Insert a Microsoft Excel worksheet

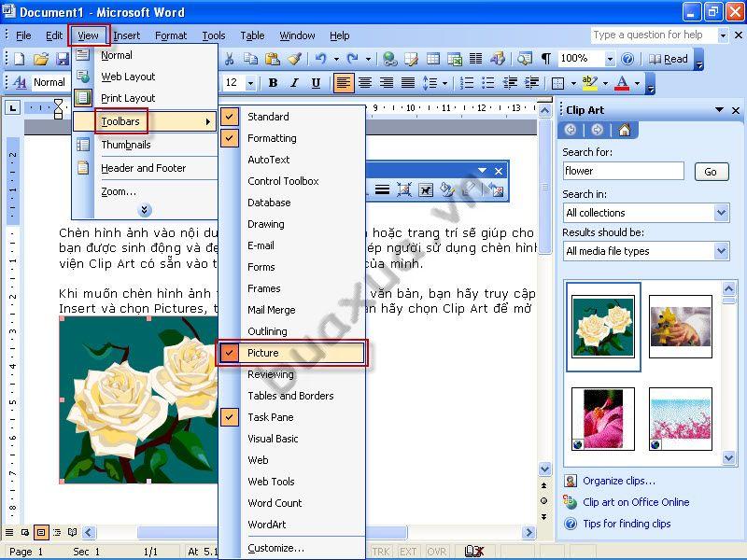pos(455,59)
